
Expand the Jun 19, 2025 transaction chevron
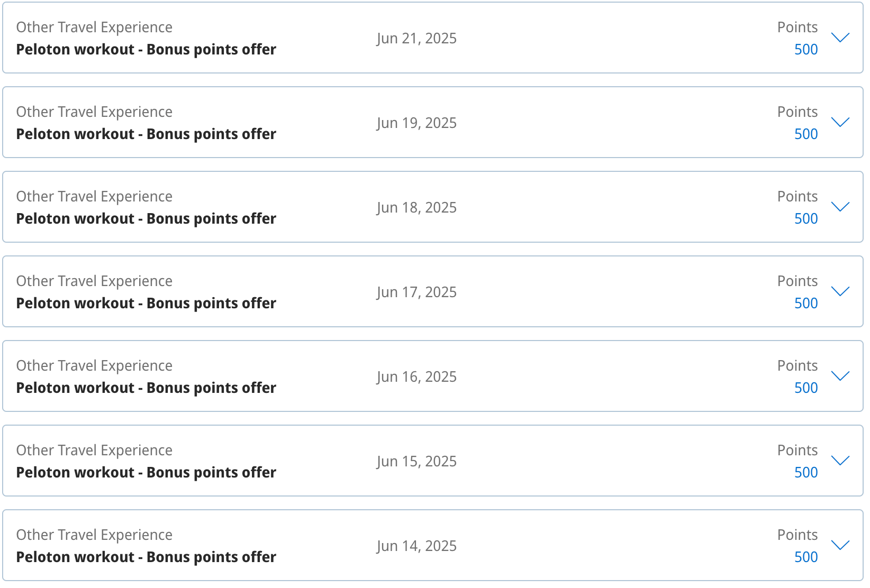pyautogui.click(x=840, y=122)
